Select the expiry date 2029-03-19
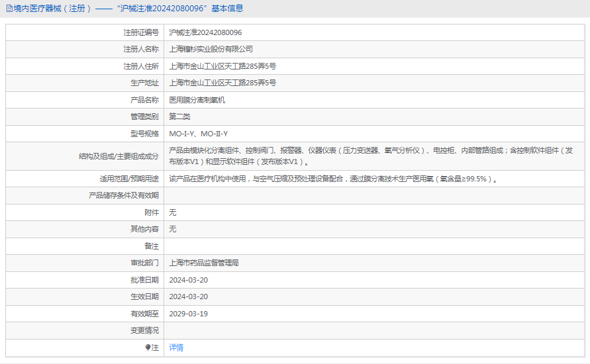This screenshot has height=364, width=590. [188, 314]
